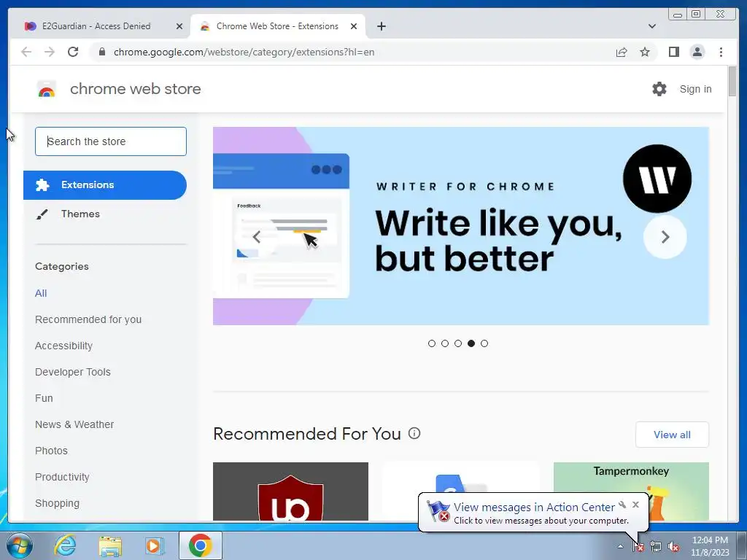Open the Writer for Chrome banner
Screen dimensions: 747x560
click(x=461, y=226)
